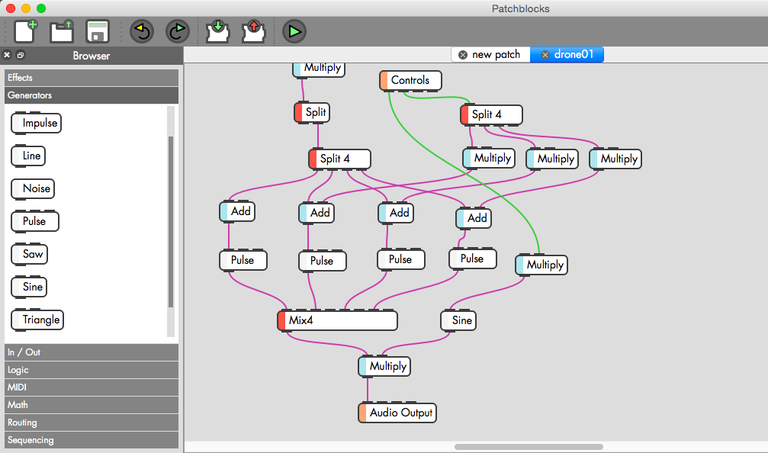Image resolution: width=768 pixels, height=453 pixels.
Task: Click the canvas horizontal scrollbar
Action: [x=528, y=447]
